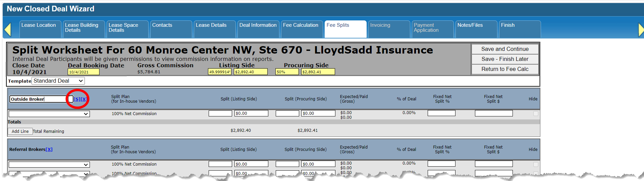Click the Deal Booking Date field

pos(83,72)
